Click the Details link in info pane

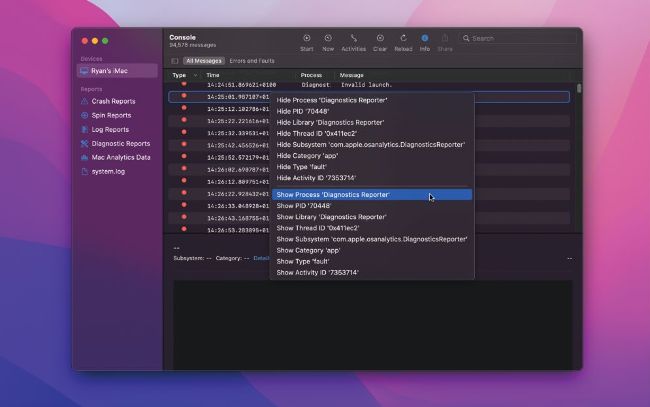coord(261,258)
